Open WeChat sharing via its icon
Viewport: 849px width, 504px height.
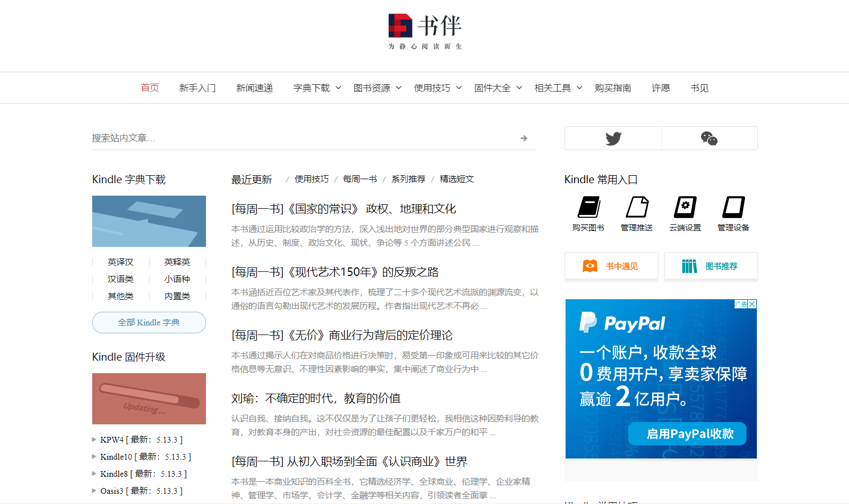pyautogui.click(x=710, y=138)
